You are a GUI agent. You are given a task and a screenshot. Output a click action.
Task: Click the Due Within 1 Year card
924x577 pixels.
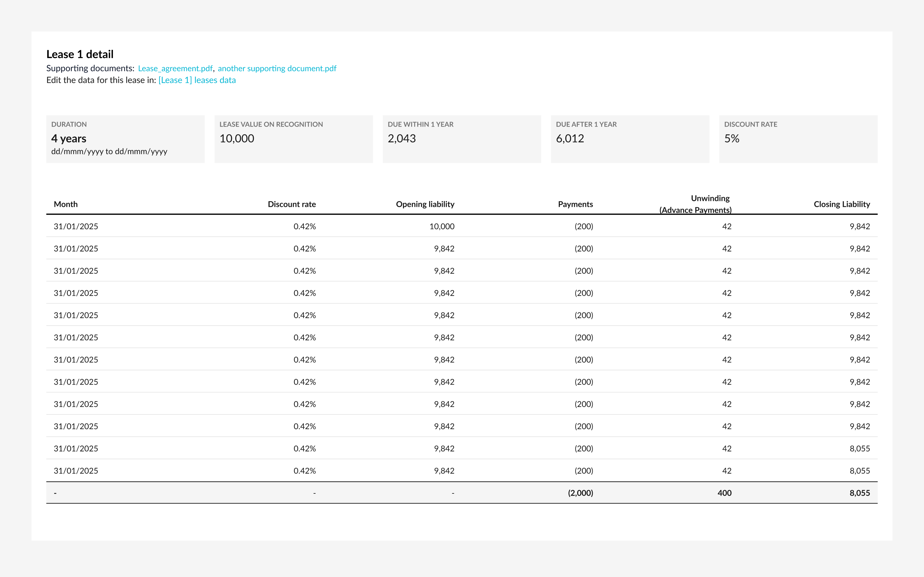click(462, 139)
